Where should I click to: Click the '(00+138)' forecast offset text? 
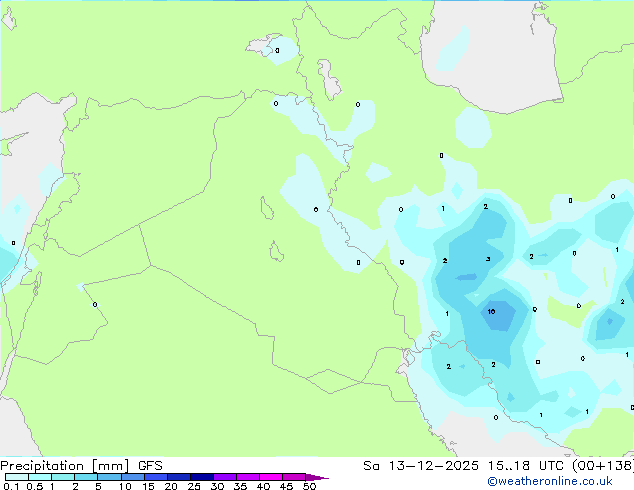pyautogui.click(x=602, y=466)
